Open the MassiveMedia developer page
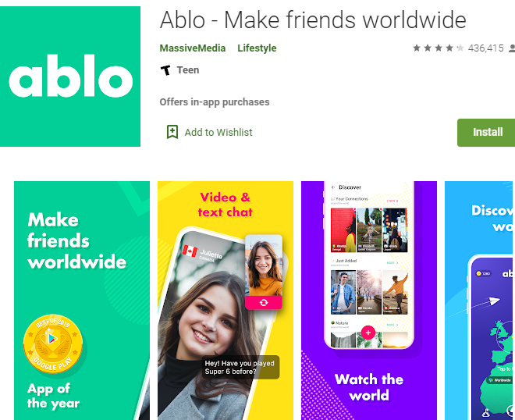This screenshot has height=420, width=515. (x=193, y=48)
